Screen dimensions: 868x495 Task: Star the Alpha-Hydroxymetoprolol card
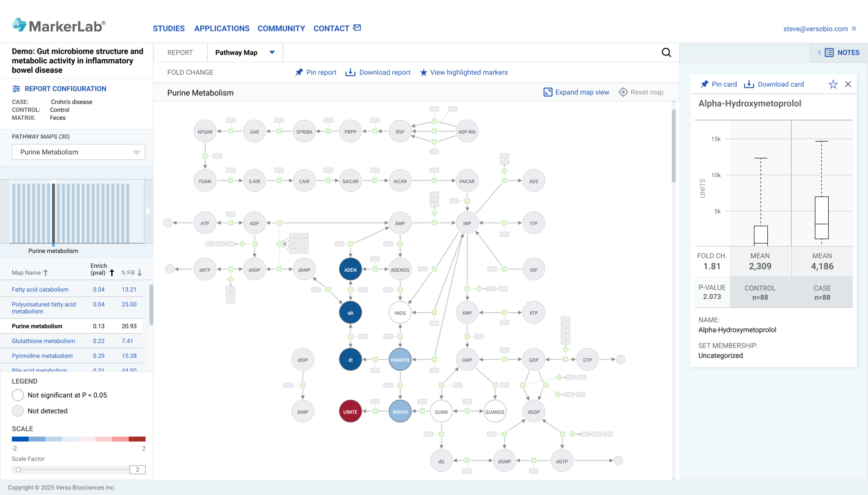(x=833, y=84)
